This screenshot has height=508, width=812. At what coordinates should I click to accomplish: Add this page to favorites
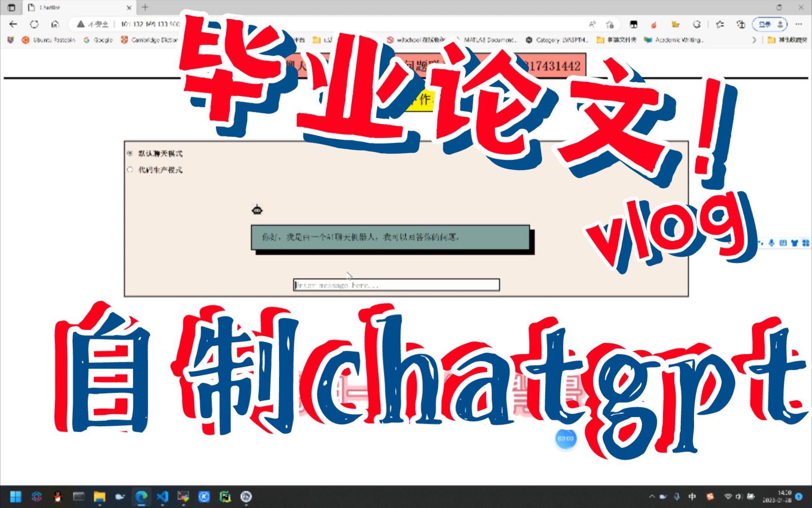610,24
